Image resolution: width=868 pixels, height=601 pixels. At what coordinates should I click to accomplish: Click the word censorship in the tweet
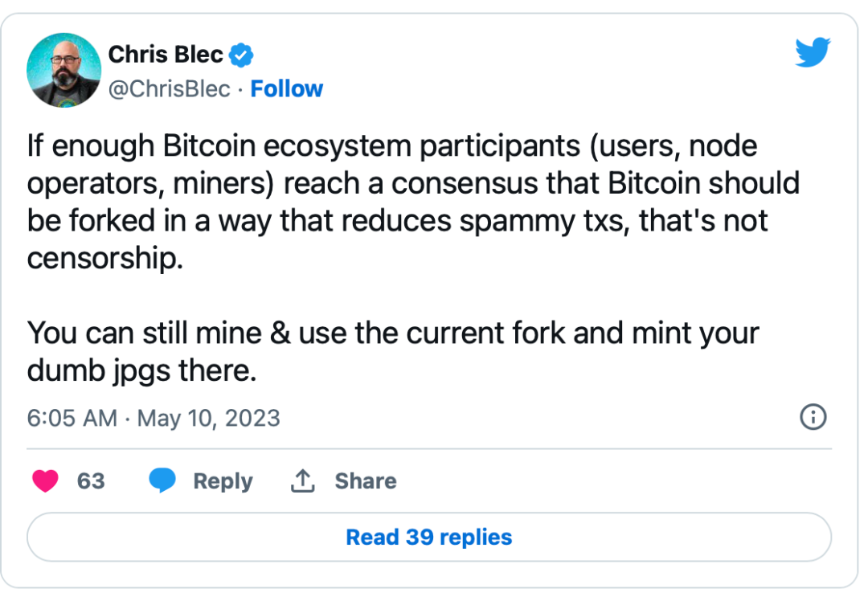(105, 259)
